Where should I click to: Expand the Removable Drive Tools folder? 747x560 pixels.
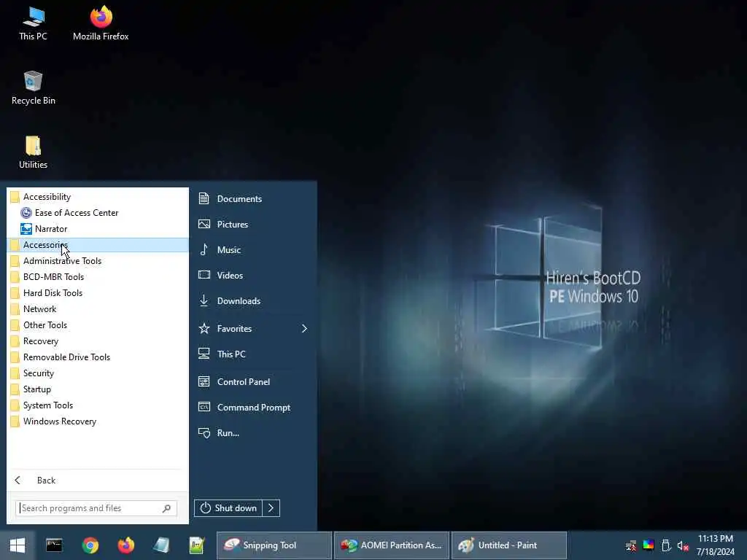98,357
